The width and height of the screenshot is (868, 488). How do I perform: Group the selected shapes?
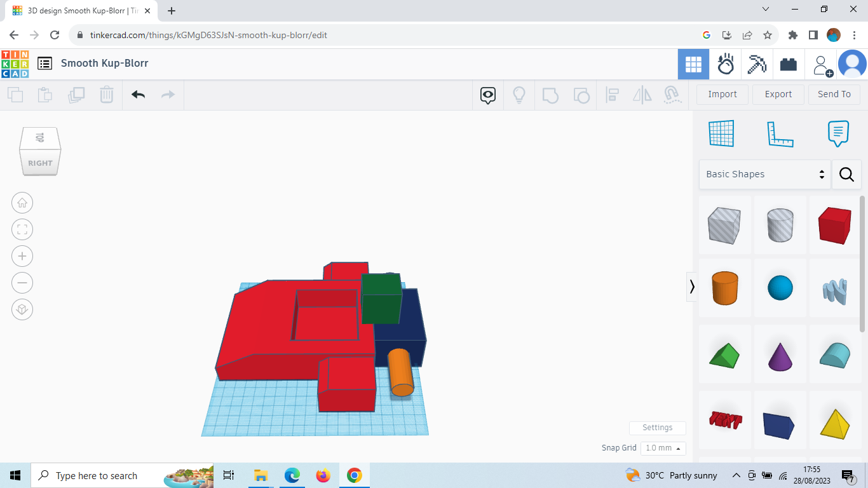[x=550, y=94]
